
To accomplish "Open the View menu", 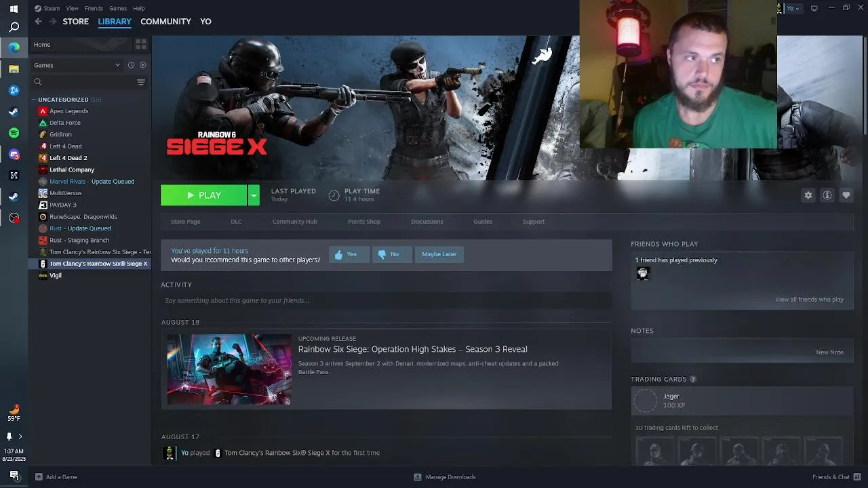I will [72, 8].
